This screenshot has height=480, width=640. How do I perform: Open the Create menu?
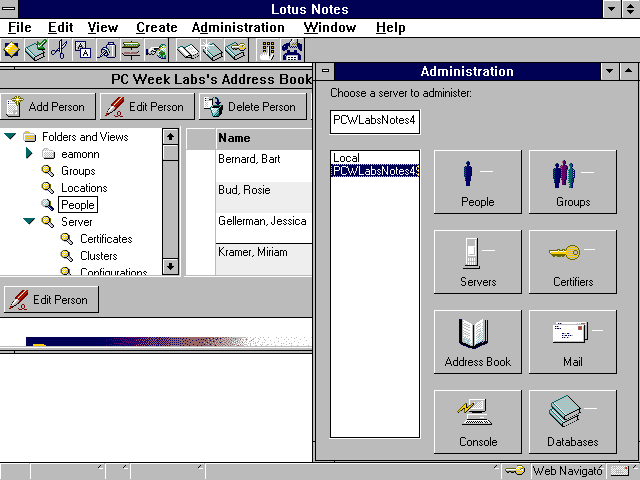coord(157,28)
